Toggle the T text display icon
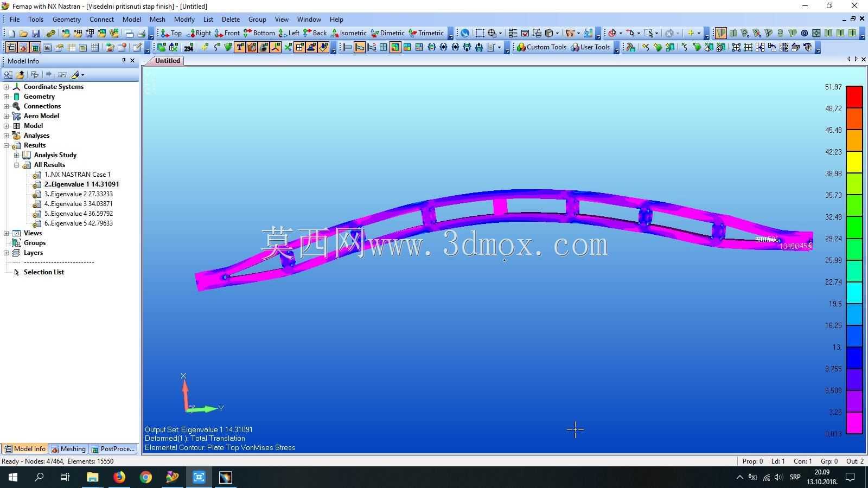The height and width of the screenshot is (488, 868). tap(239, 47)
